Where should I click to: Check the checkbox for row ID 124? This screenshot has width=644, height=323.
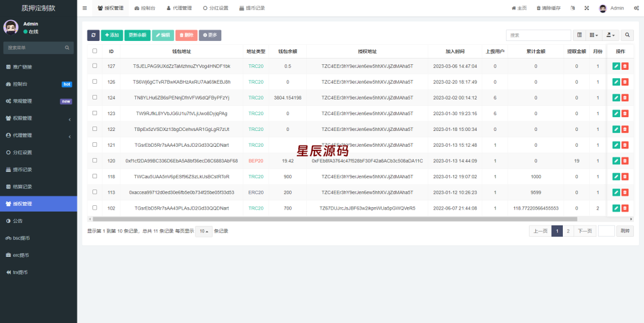95,98
